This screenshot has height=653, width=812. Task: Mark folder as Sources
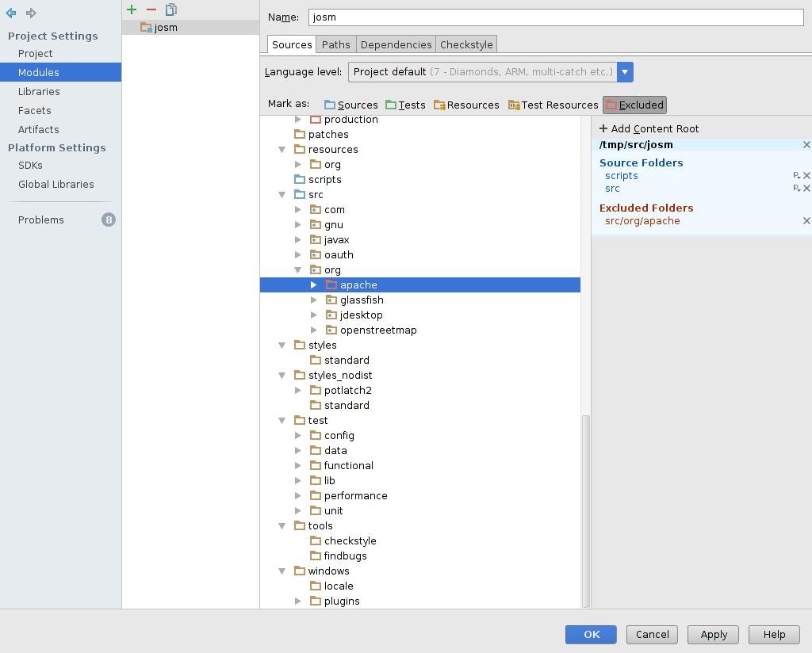point(350,105)
